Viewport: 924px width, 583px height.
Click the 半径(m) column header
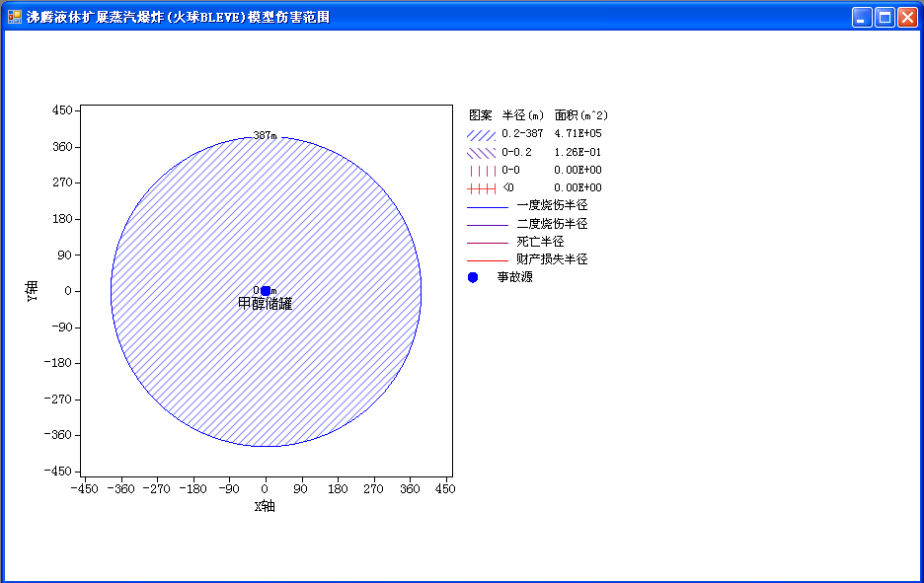(523, 115)
